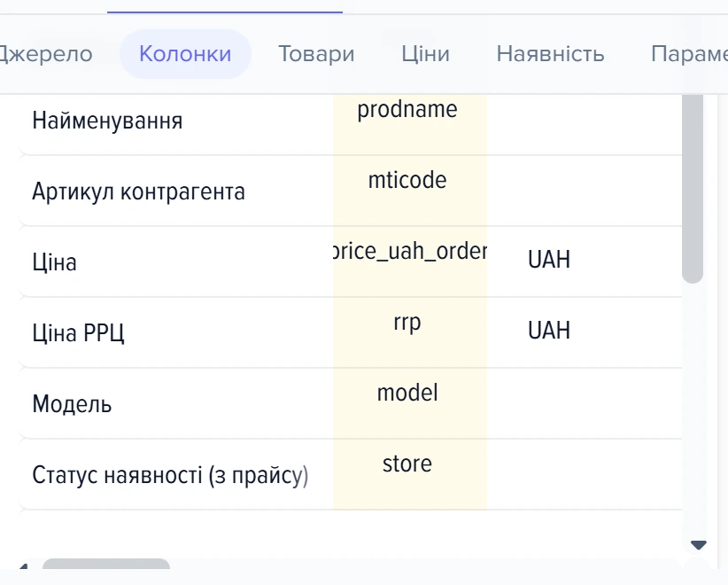The height and width of the screenshot is (585, 728).
Task: Click Статус наявності (з прайсу) label
Action: pyautogui.click(x=170, y=475)
